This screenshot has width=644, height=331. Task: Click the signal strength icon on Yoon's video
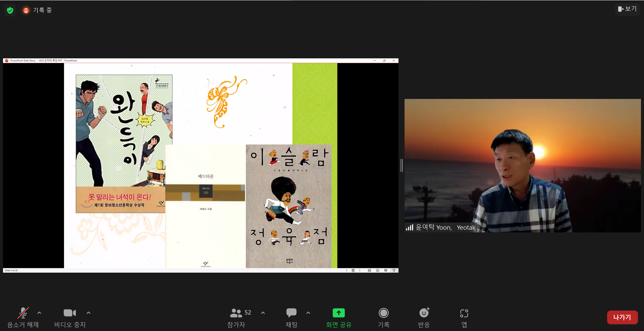click(409, 227)
